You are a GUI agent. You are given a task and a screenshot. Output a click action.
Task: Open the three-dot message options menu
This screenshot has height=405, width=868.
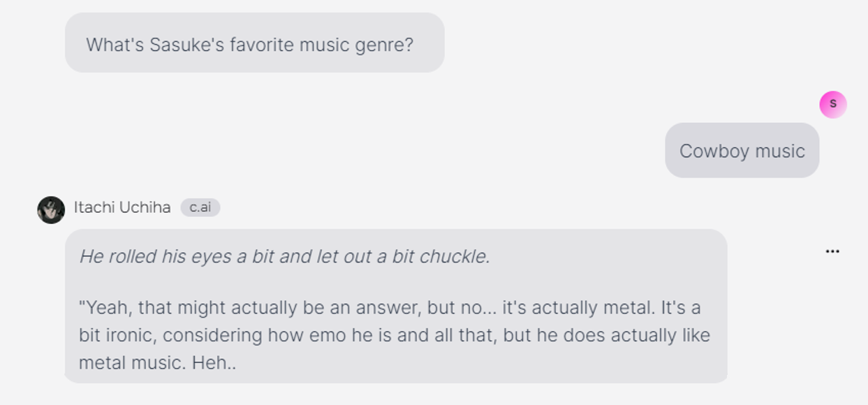pyautogui.click(x=832, y=251)
